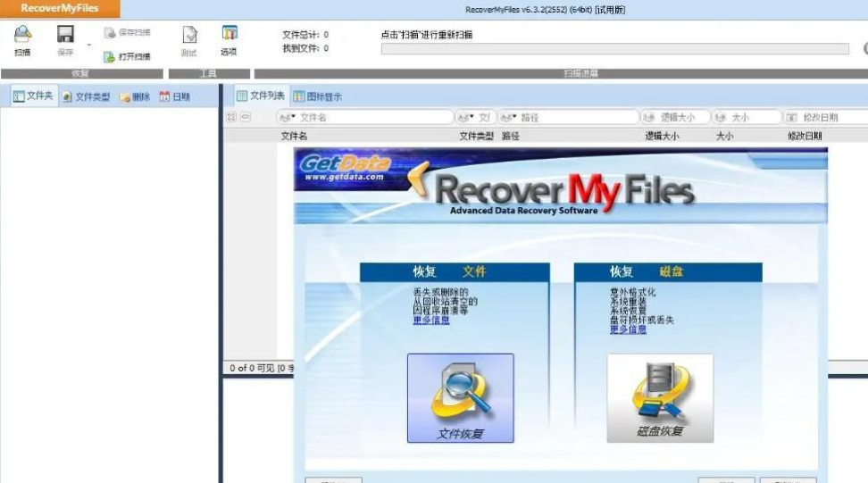Open the A-Z mode dropdown in 路径 filter
Image resolution: width=868 pixels, height=483 pixels.
[x=508, y=117]
